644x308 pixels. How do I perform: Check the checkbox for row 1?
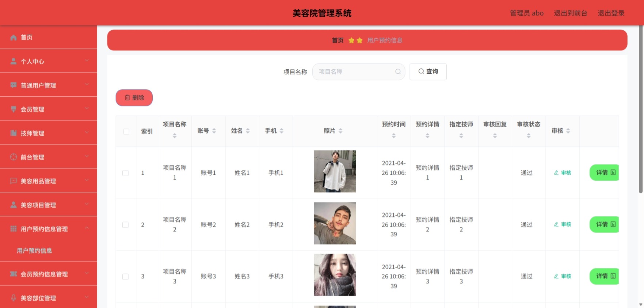(x=125, y=173)
